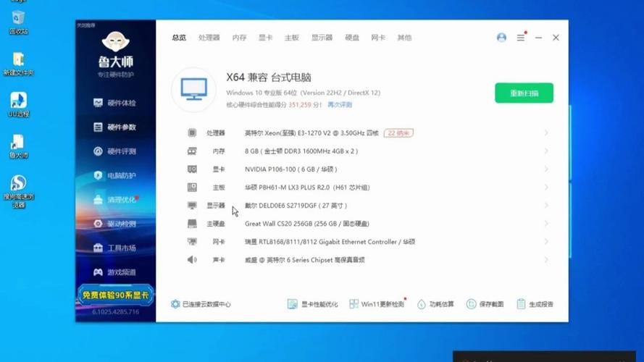
Task: Click the user account avatar icon
Action: click(501, 38)
